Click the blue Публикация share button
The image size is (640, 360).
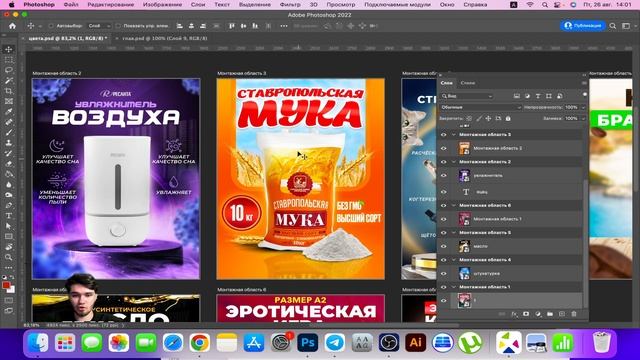582,26
